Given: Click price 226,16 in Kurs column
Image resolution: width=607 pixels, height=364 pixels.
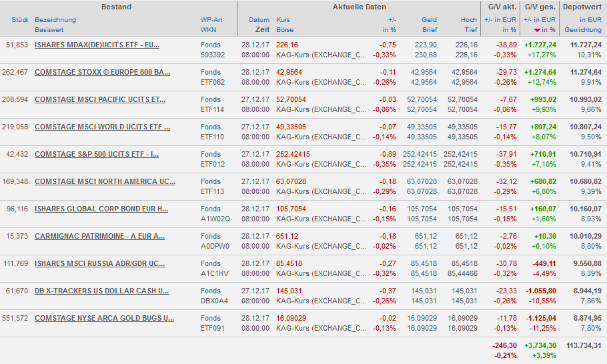Looking at the screenshot, I should click(x=287, y=45).
